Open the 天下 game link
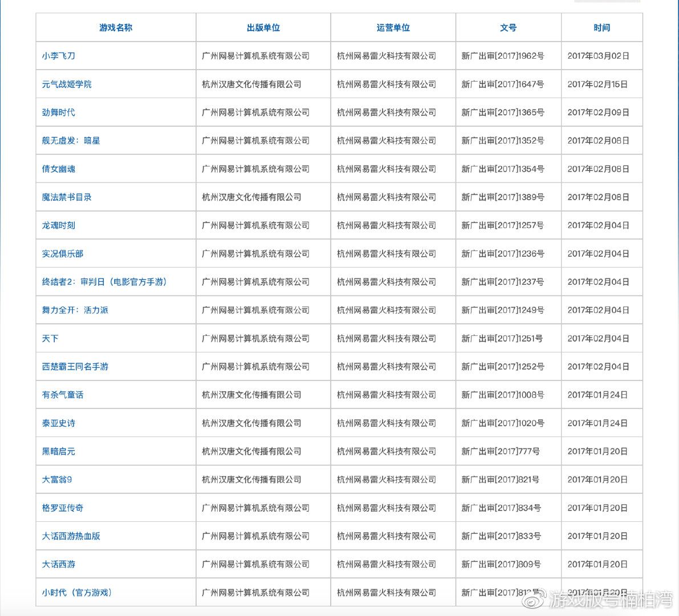The image size is (679, 616). coord(50,338)
